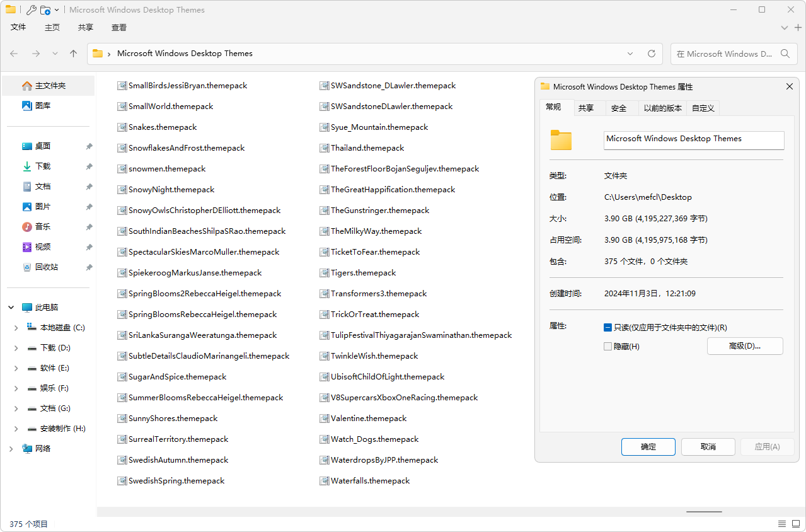Select Transformers3.themepack file name
The image size is (806, 532).
tap(379, 294)
